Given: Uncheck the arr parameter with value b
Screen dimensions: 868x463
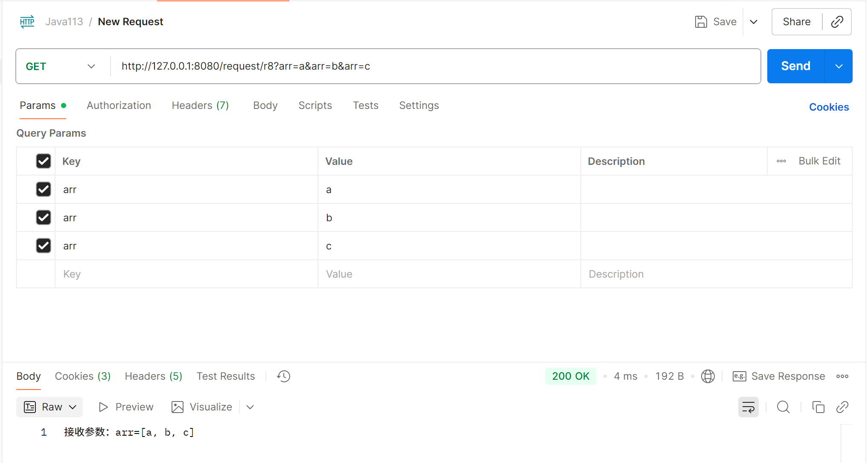Looking at the screenshot, I should pyautogui.click(x=44, y=217).
